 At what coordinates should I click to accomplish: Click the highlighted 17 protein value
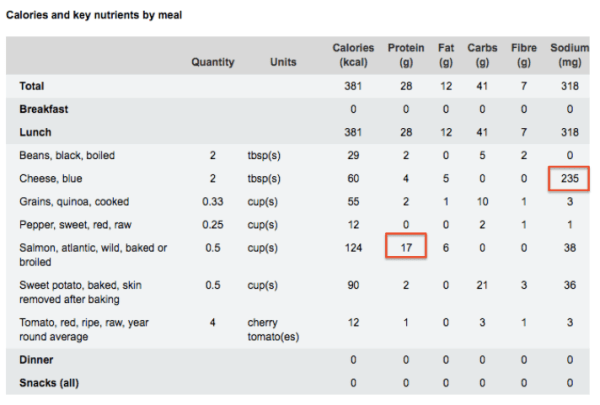point(405,246)
